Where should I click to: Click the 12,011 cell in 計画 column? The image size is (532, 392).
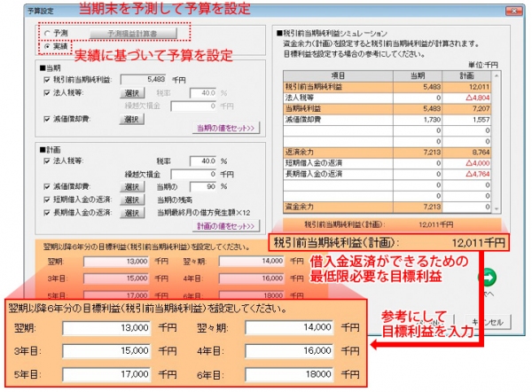coord(467,87)
